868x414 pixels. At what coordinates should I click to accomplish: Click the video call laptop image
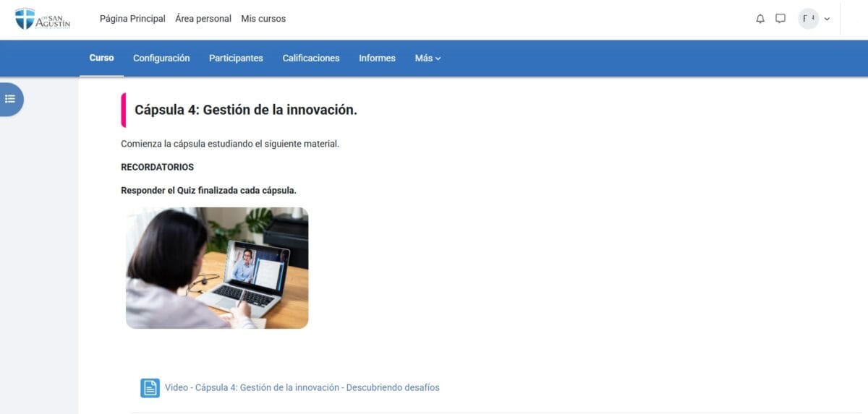217,268
